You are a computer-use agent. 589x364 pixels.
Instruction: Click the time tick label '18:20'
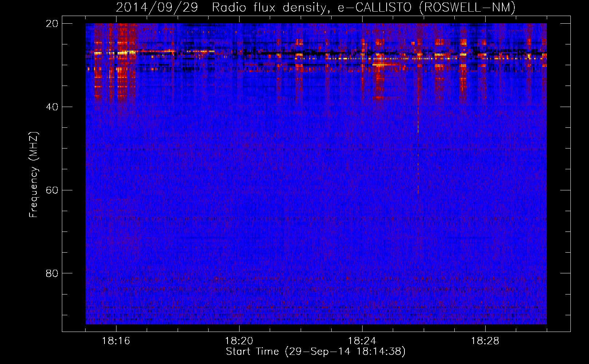[239, 341]
